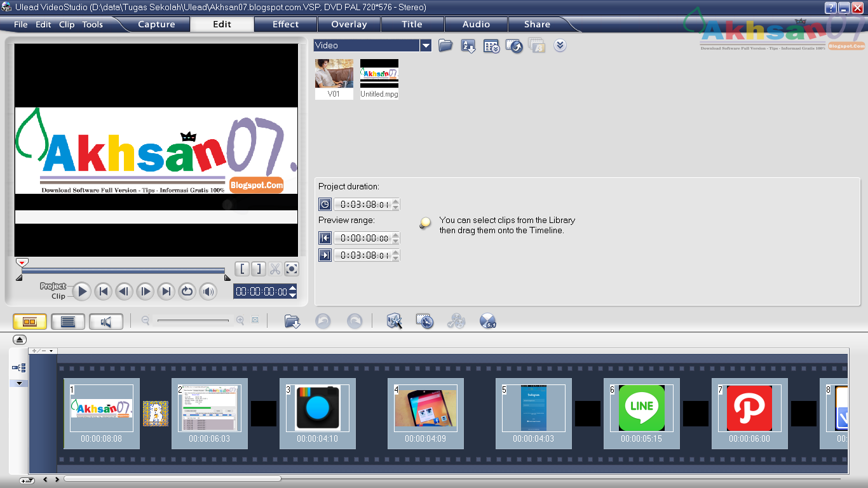Click the Undo icon
Image resolution: width=868 pixels, height=488 pixels.
pos(323,322)
